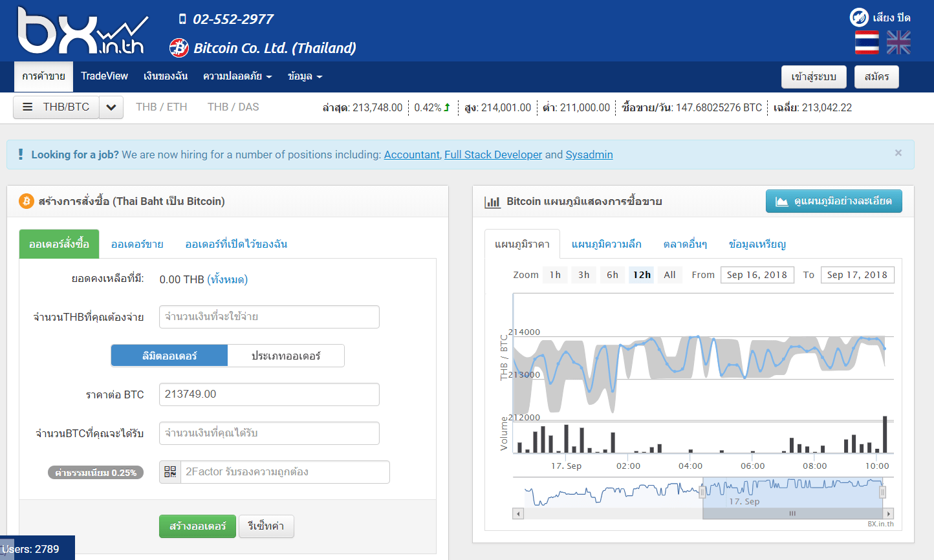Open the Full Stack Developer job link
934x560 pixels.
494,155
